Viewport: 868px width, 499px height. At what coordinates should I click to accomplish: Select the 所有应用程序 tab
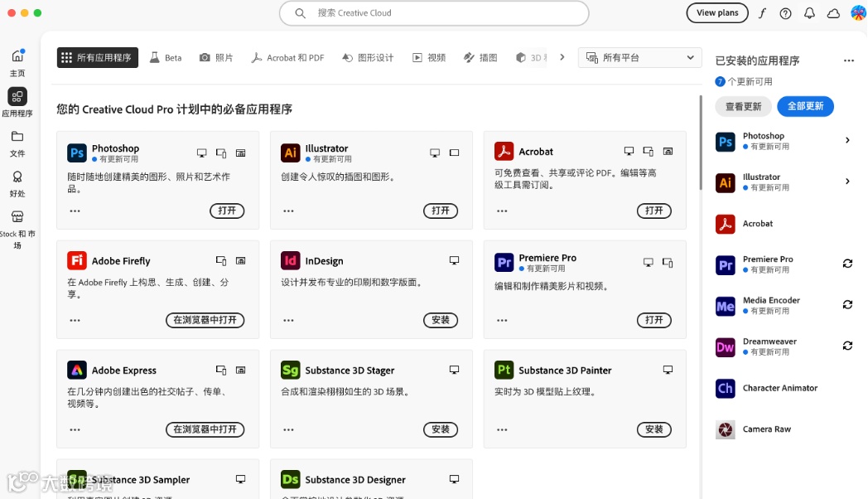(98, 57)
